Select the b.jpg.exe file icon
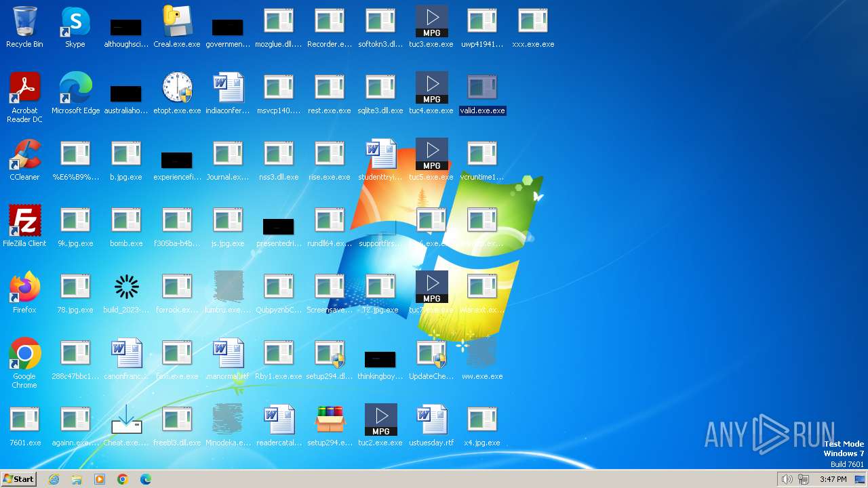 pyautogui.click(x=126, y=154)
